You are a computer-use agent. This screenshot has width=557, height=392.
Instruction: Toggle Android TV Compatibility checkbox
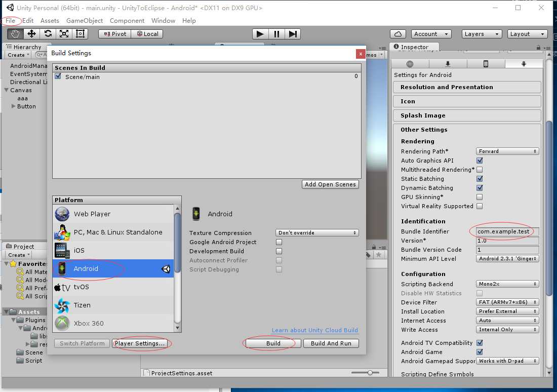click(480, 343)
